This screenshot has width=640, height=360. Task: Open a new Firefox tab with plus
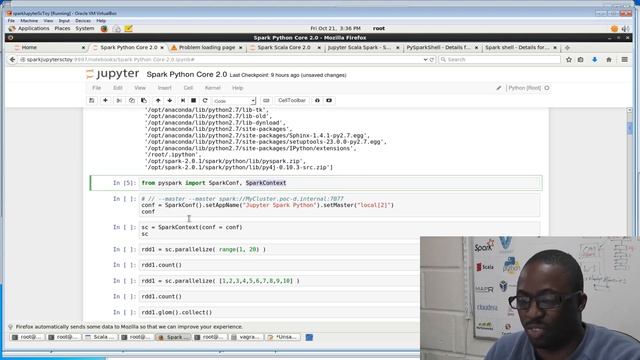tap(567, 48)
